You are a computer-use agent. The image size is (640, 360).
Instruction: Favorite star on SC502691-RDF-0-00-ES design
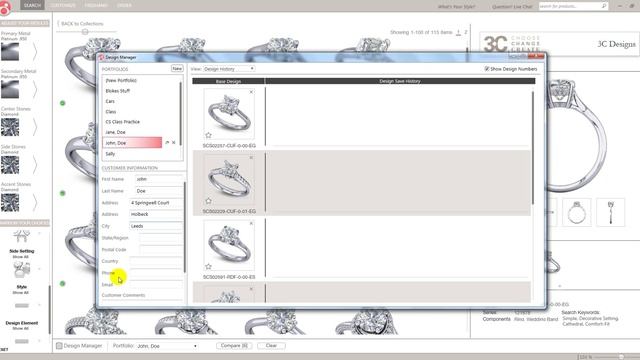coord(208,267)
